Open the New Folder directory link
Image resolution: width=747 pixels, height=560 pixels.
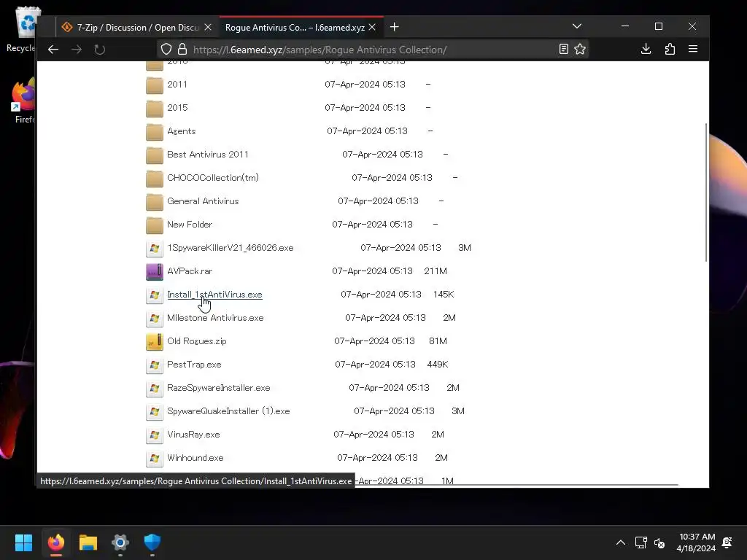tap(189, 225)
